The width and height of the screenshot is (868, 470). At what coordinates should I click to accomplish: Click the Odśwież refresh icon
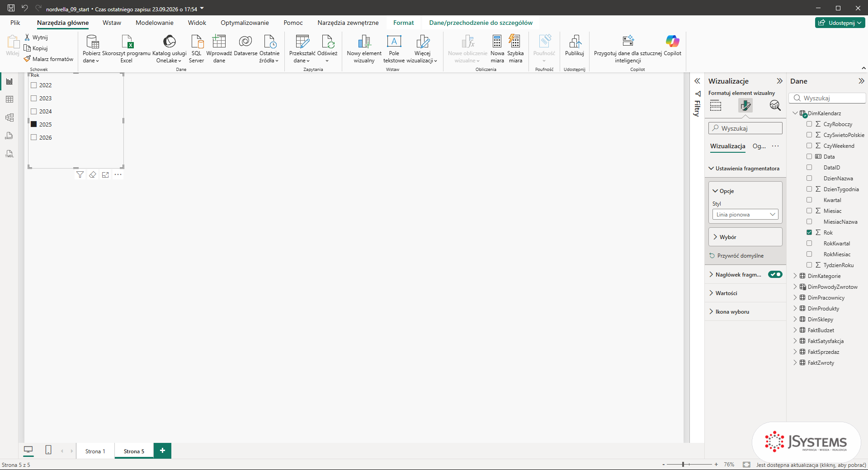pyautogui.click(x=327, y=42)
